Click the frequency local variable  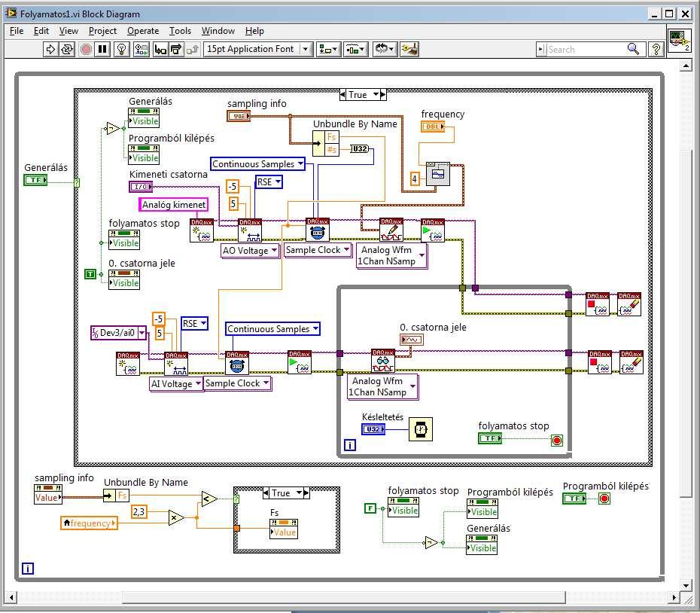90,523
